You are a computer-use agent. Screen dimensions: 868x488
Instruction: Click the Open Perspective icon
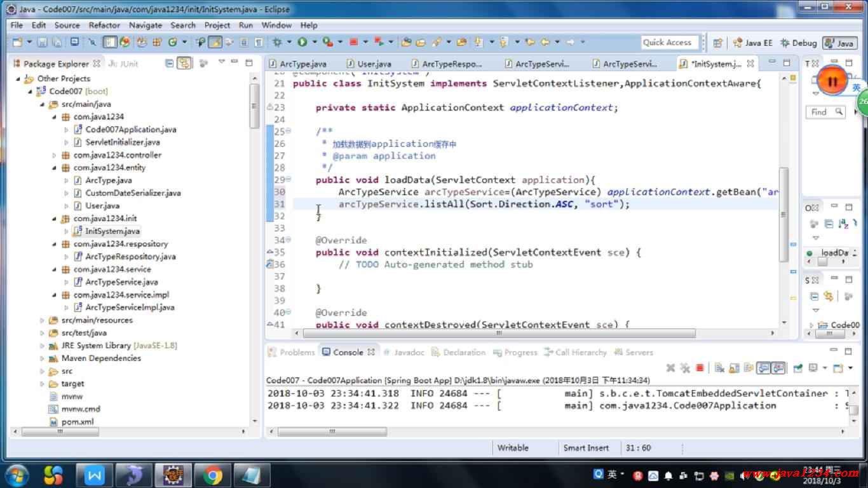[717, 43]
